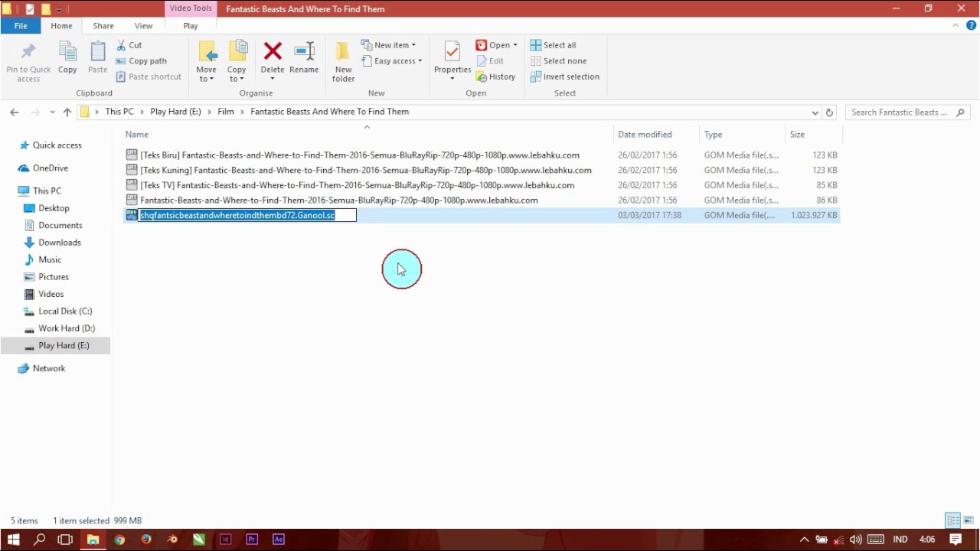
Task: Switch to the Play ribbon tab
Action: tap(191, 25)
